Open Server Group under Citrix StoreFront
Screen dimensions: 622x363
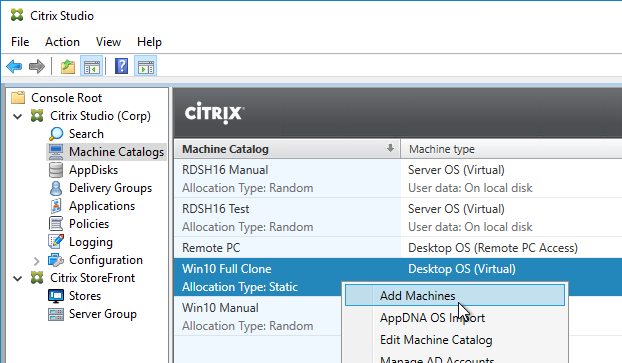103,314
